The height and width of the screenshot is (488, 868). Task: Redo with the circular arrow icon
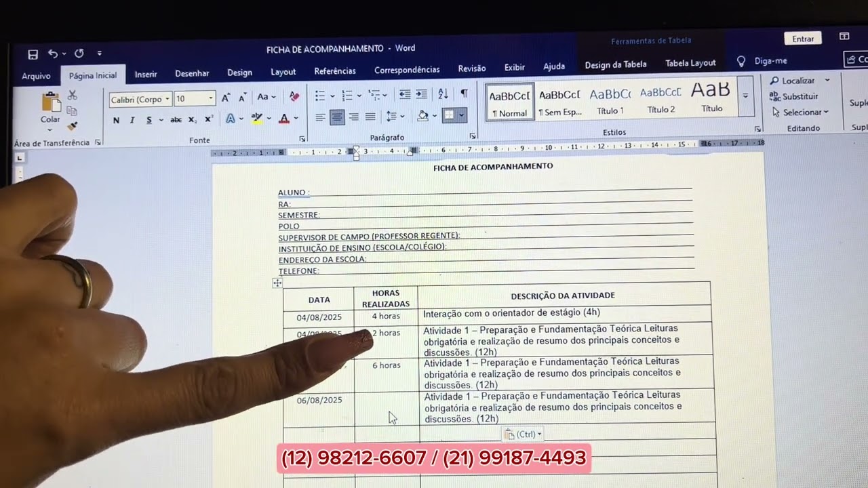click(x=79, y=54)
